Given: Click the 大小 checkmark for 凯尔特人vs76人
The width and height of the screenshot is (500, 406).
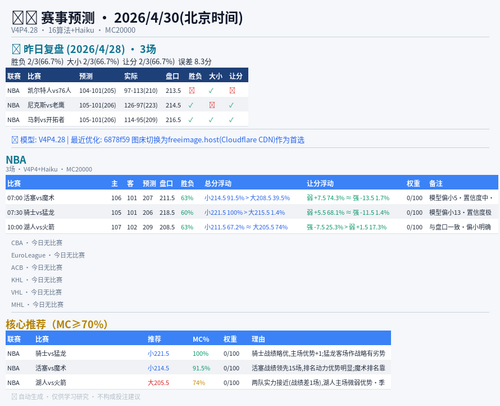Looking at the screenshot, I should point(211,91).
